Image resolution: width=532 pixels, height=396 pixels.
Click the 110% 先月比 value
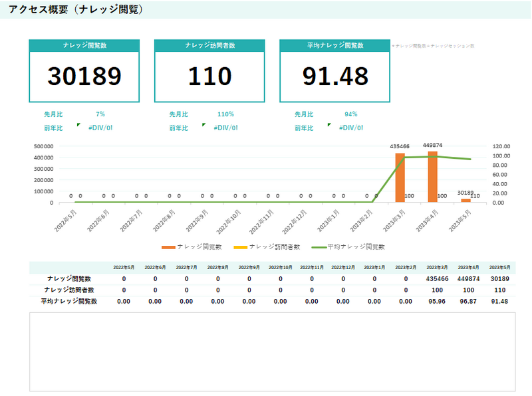tap(225, 114)
